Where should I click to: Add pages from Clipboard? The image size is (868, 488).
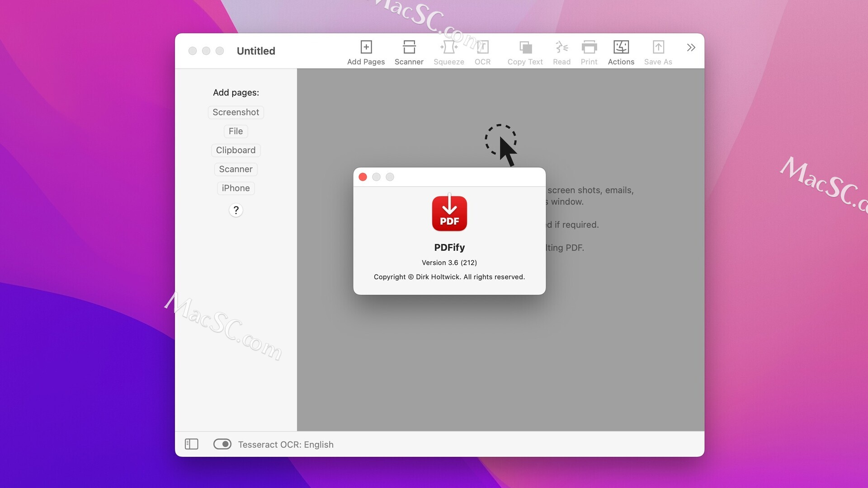(236, 150)
